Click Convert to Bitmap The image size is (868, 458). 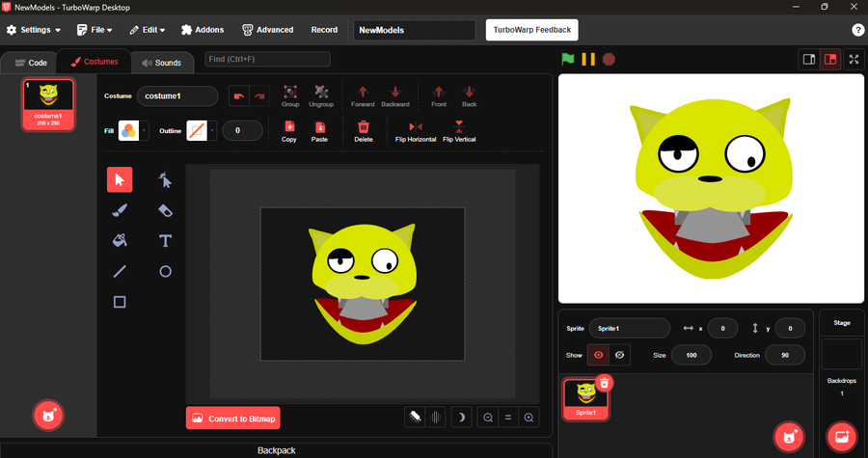(233, 418)
